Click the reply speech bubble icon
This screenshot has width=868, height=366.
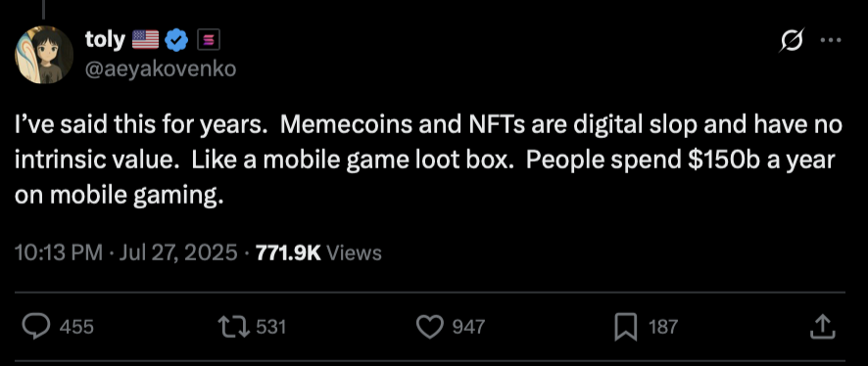pyautogui.click(x=36, y=327)
